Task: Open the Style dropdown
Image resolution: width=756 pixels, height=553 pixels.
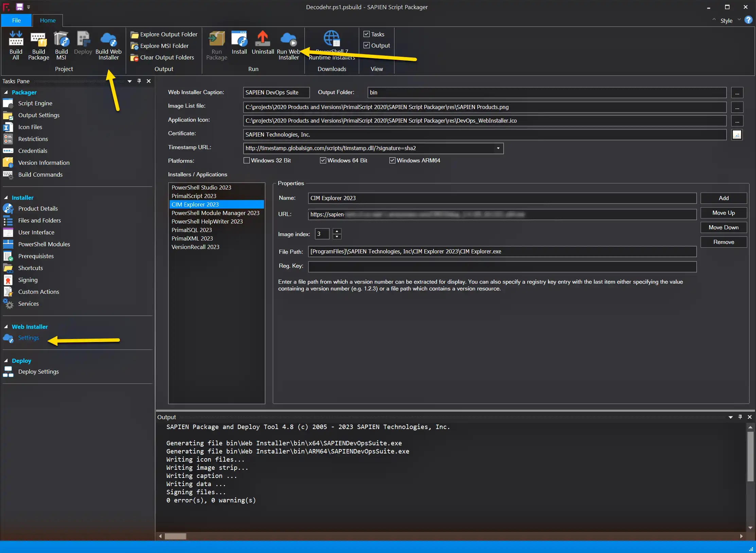Action: tap(730, 20)
